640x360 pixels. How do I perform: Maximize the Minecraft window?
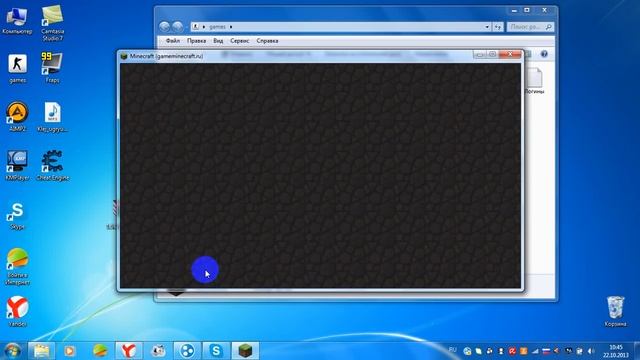[492, 54]
